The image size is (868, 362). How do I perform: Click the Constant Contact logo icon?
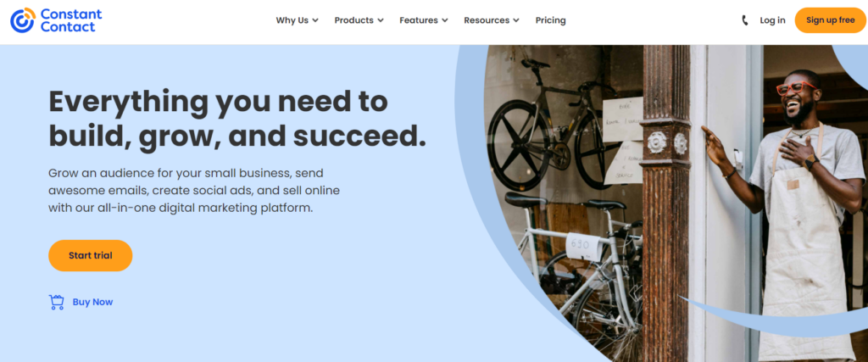click(x=23, y=20)
